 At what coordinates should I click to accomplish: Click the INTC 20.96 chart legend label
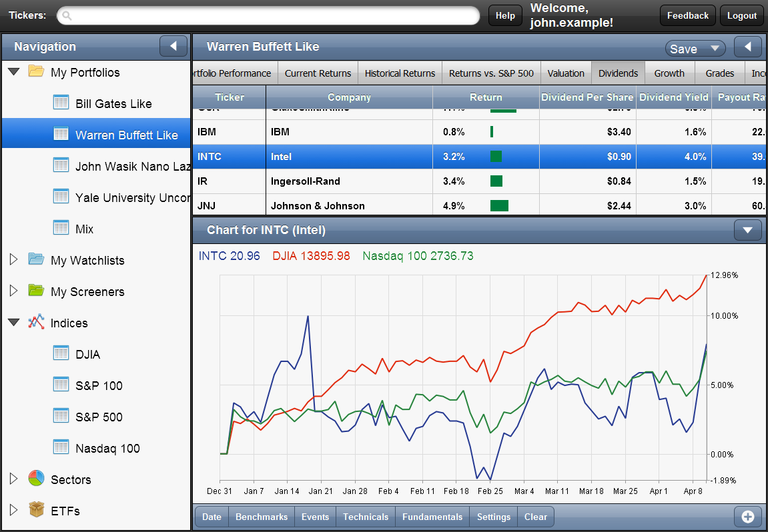tap(230, 256)
